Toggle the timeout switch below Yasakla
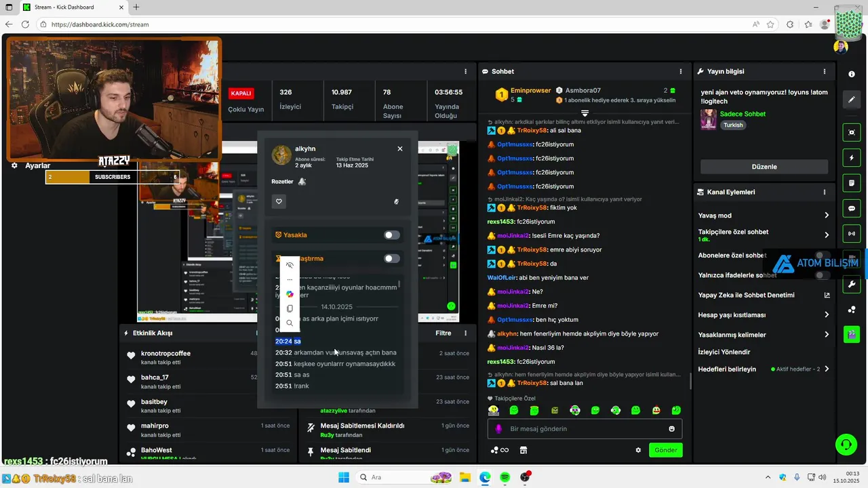Image resolution: width=868 pixels, height=488 pixels. point(392,258)
